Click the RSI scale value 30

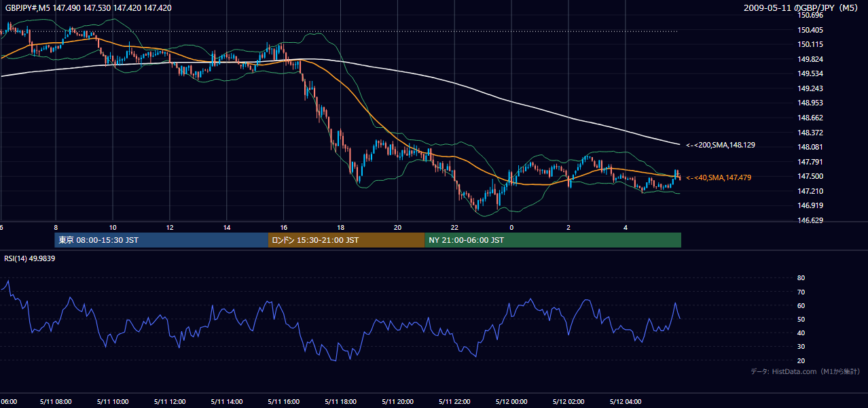pyautogui.click(x=801, y=347)
